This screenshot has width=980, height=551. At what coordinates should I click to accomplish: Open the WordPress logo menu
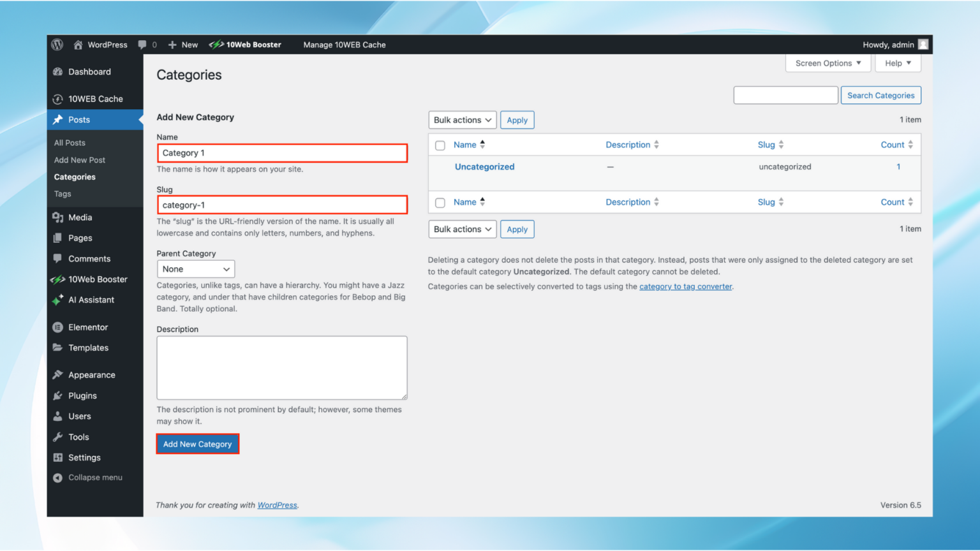[x=57, y=45]
